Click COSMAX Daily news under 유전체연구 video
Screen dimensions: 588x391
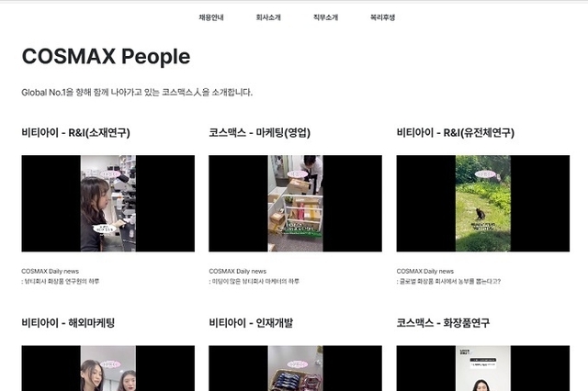pos(425,271)
